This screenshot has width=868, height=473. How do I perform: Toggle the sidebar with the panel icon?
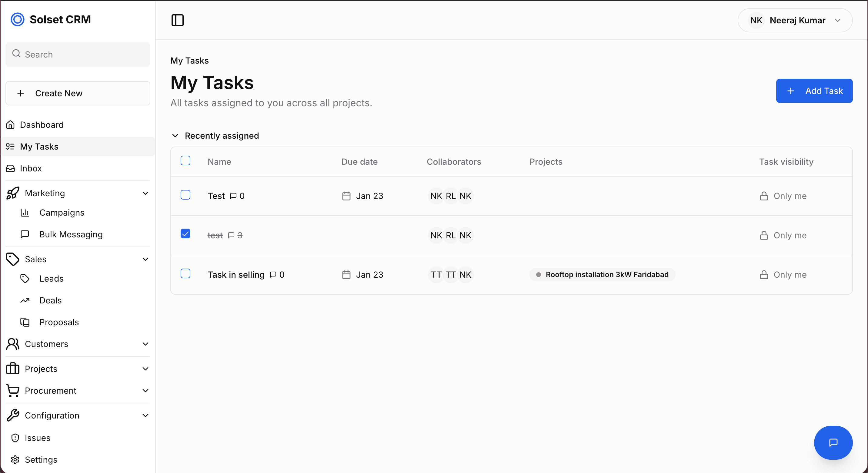click(177, 20)
